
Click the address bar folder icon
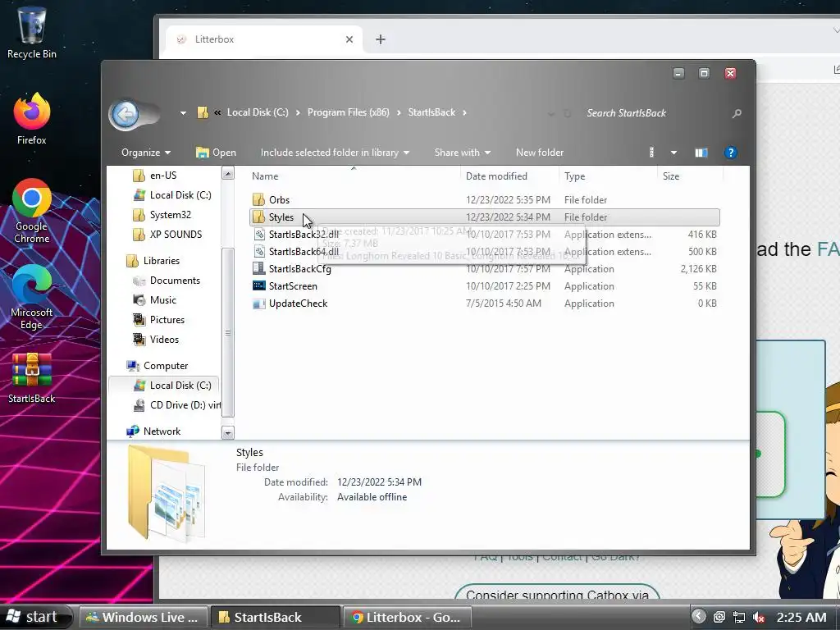tap(203, 112)
